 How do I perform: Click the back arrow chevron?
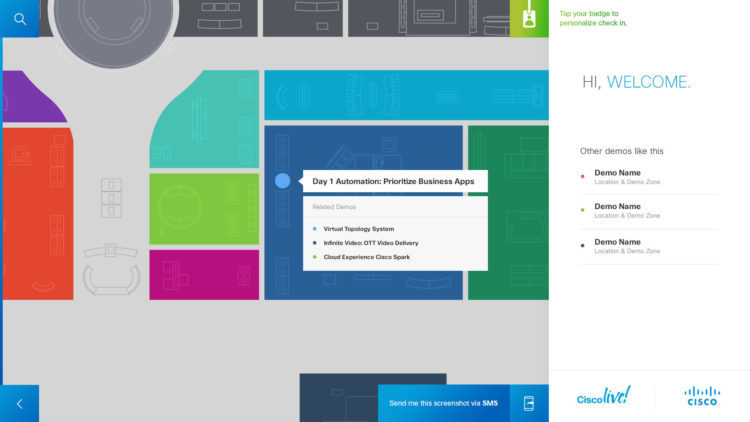click(x=19, y=403)
